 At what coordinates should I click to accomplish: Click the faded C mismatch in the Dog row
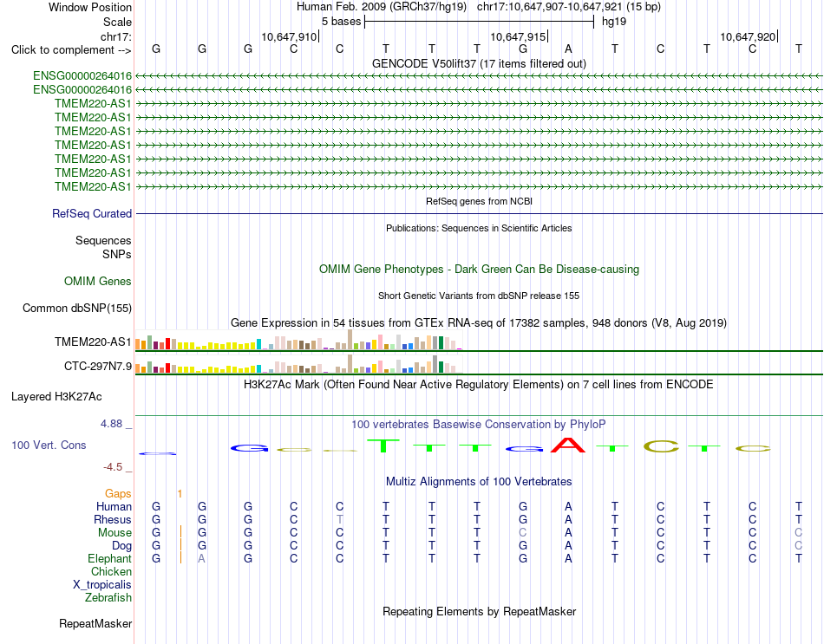coord(798,546)
